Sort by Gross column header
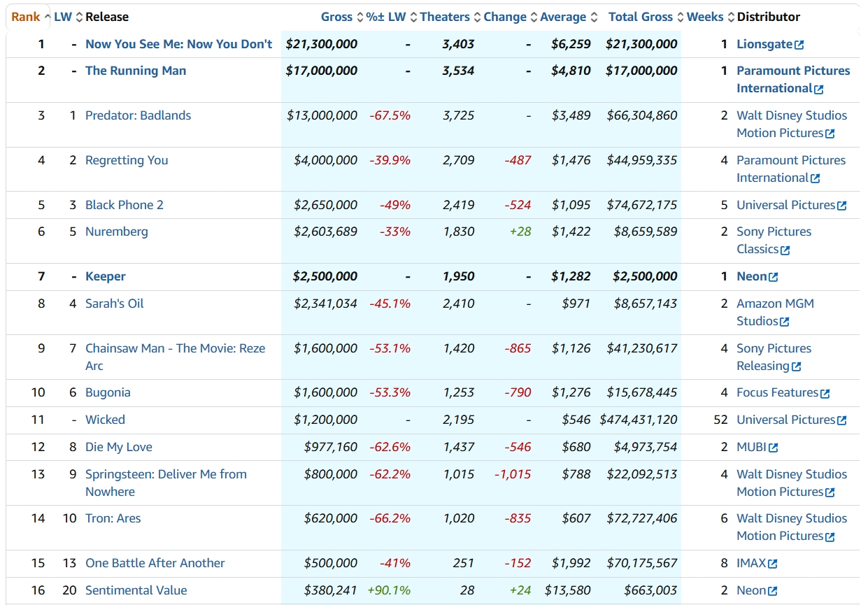This screenshot has width=868, height=605. pyautogui.click(x=336, y=17)
